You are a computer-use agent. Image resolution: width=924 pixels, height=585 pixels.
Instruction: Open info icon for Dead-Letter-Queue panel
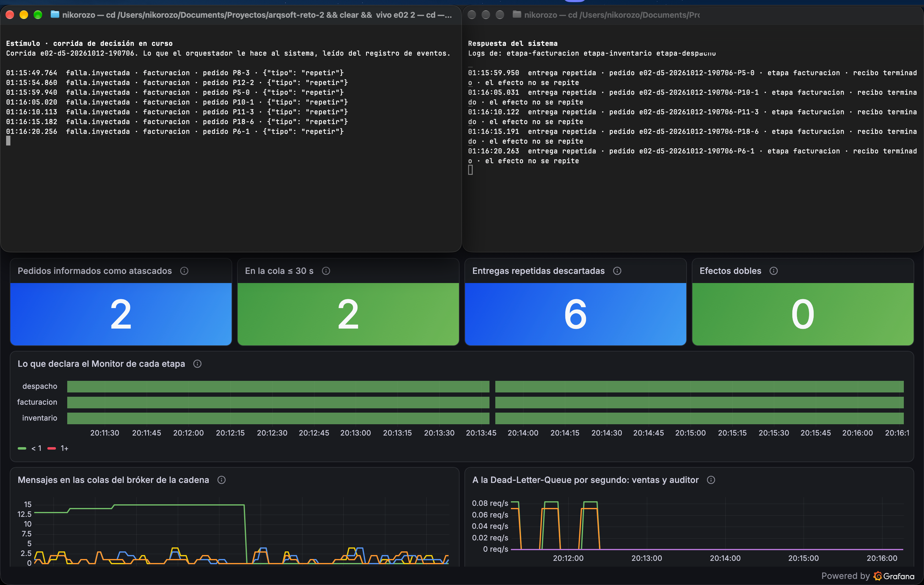pyautogui.click(x=711, y=480)
